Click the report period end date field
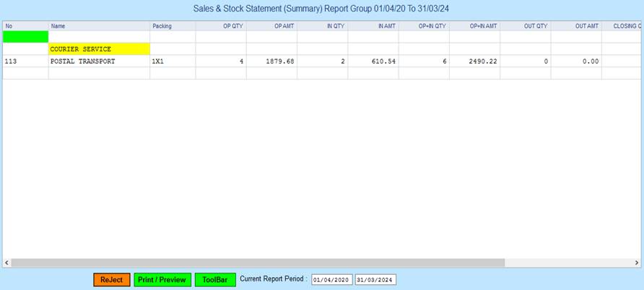The image size is (644, 290). [x=375, y=280]
